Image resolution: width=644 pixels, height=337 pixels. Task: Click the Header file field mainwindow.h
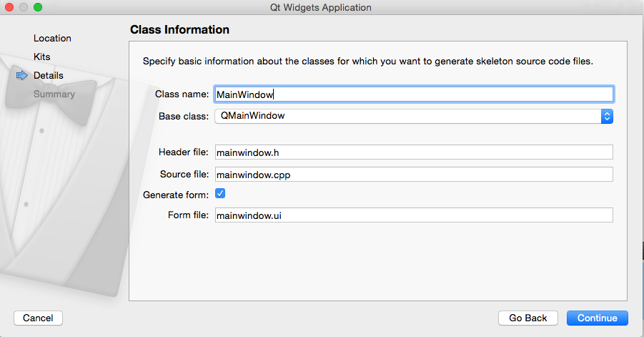tap(414, 152)
